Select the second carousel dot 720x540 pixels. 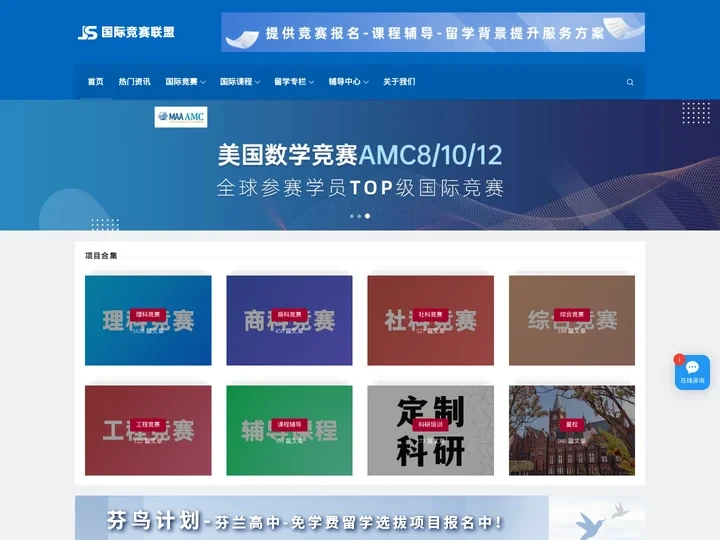pyautogui.click(x=359, y=216)
